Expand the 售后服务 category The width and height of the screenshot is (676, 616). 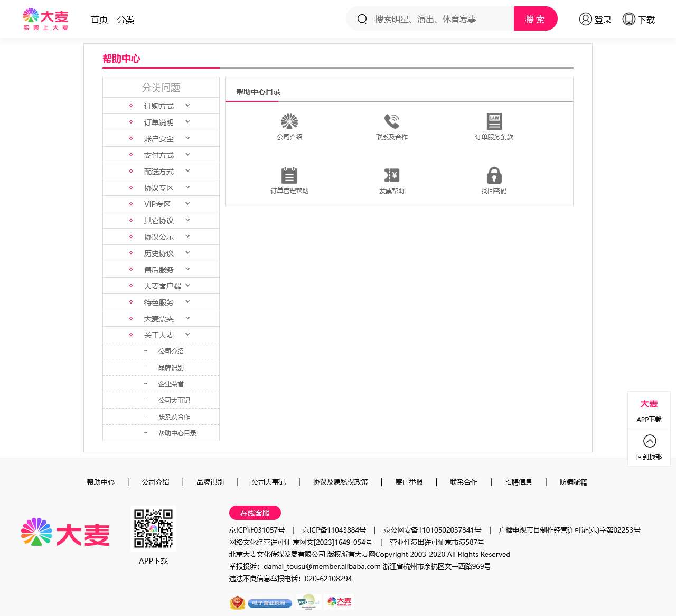tap(161, 270)
